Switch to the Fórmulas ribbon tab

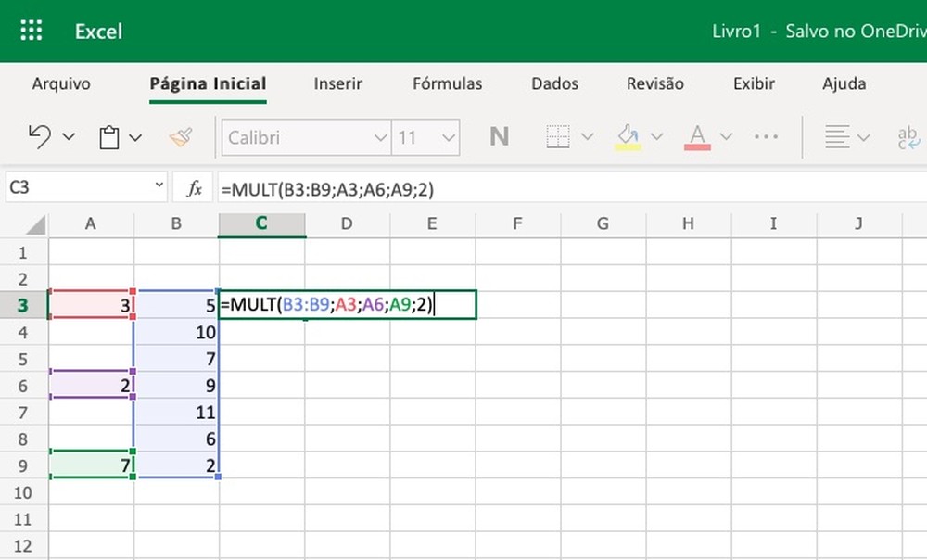click(447, 83)
